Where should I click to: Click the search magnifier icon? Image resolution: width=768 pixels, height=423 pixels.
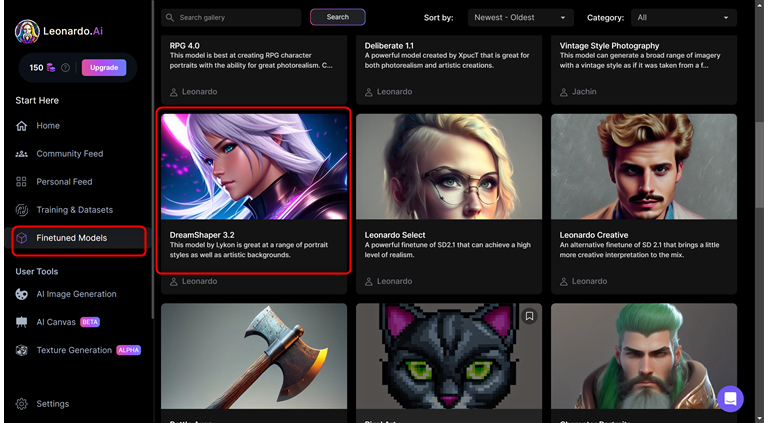click(x=170, y=18)
